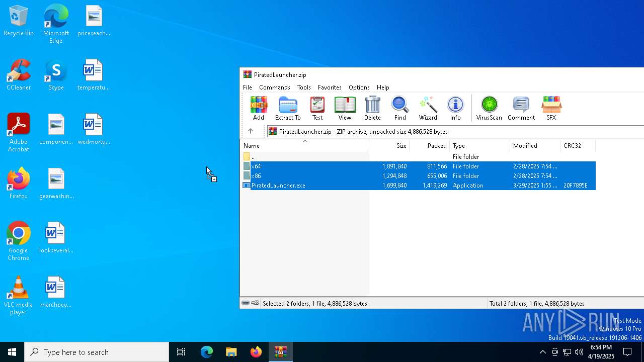Select the x86 folder row
This screenshot has height=362, width=644.
click(x=418, y=176)
